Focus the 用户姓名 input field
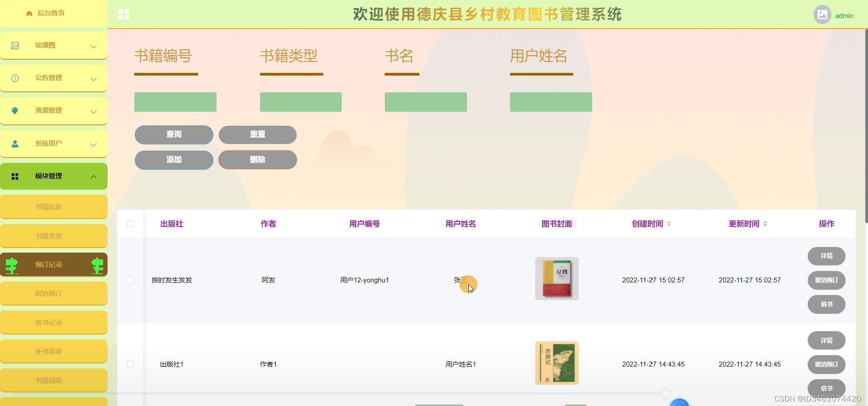This screenshot has width=868, height=406. coord(551,102)
